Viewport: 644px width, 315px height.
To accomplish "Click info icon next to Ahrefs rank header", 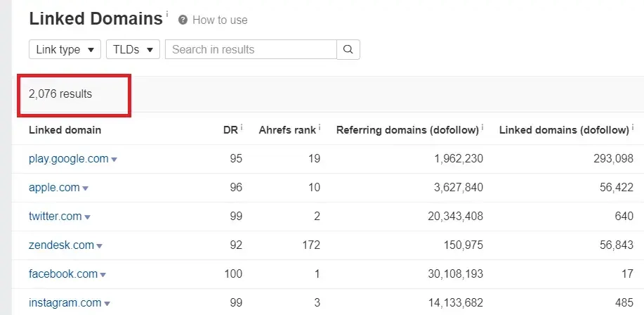I will [x=320, y=127].
